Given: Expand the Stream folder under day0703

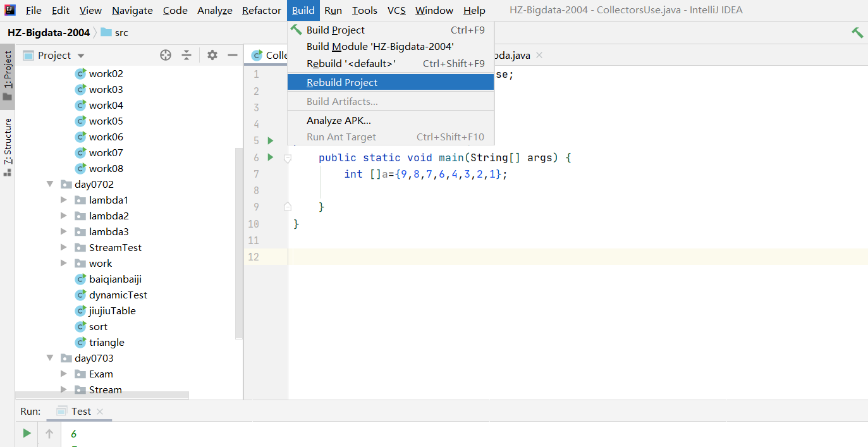Looking at the screenshot, I should [63, 389].
